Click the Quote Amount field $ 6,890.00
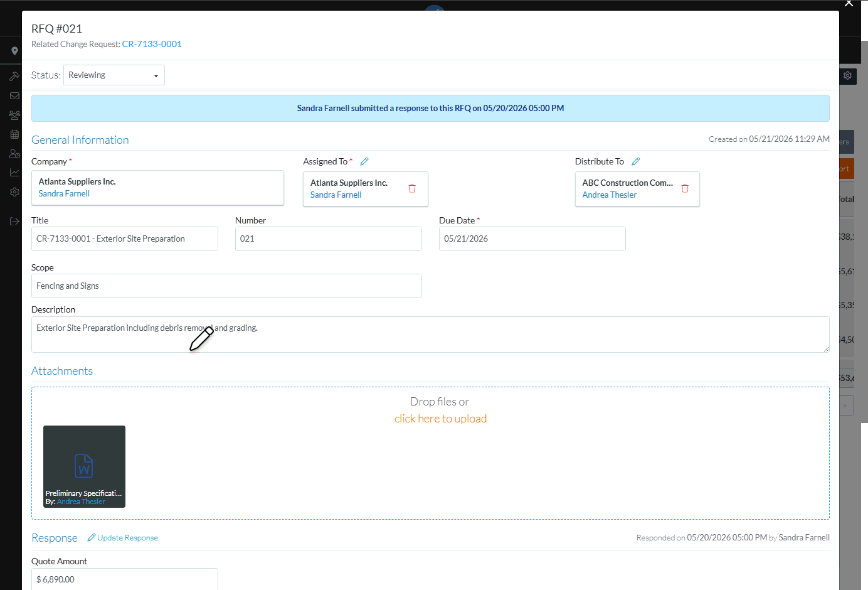Screen dimensions: 868x590 (125, 579)
